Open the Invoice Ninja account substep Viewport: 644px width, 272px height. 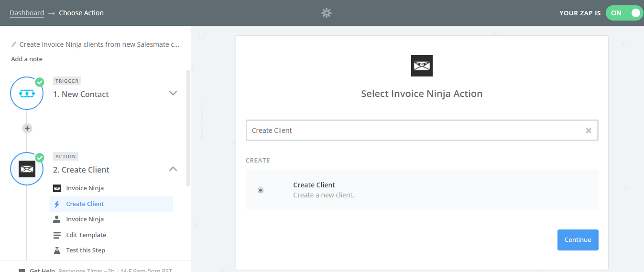click(85, 219)
